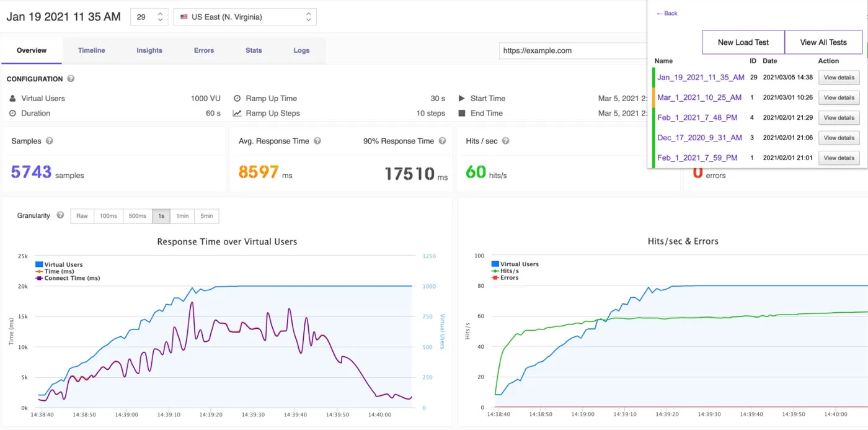Click help icon next to CONFIGURATION
The width and height of the screenshot is (868, 430).
pos(71,79)
